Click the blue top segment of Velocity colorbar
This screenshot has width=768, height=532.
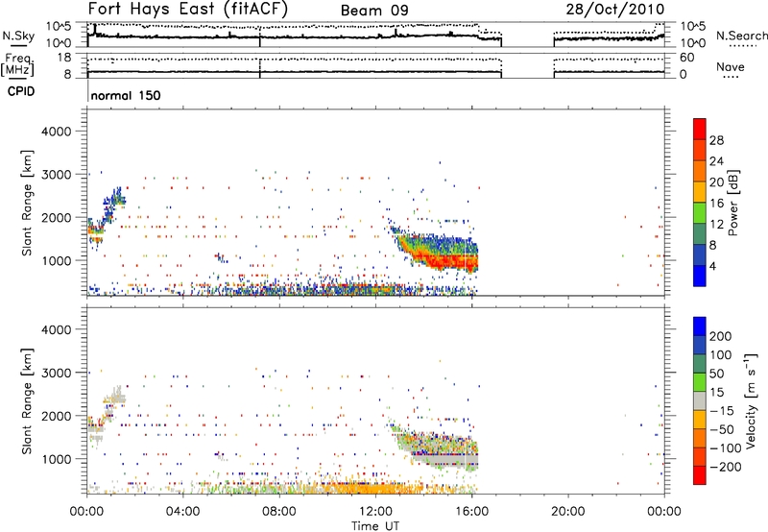(700, 326)
